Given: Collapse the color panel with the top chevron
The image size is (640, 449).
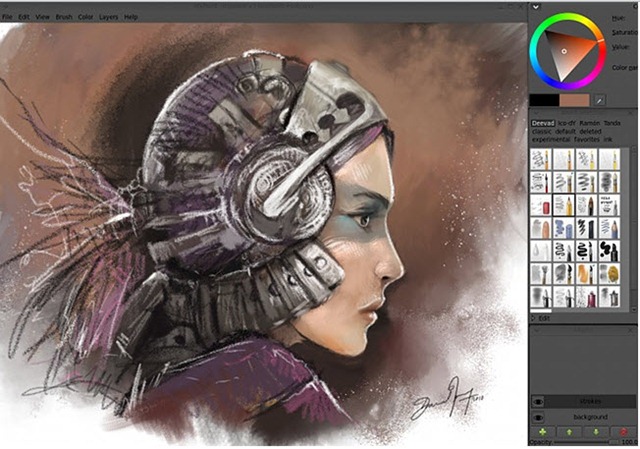Looking at the screenshot, I should tap(536, 7).
